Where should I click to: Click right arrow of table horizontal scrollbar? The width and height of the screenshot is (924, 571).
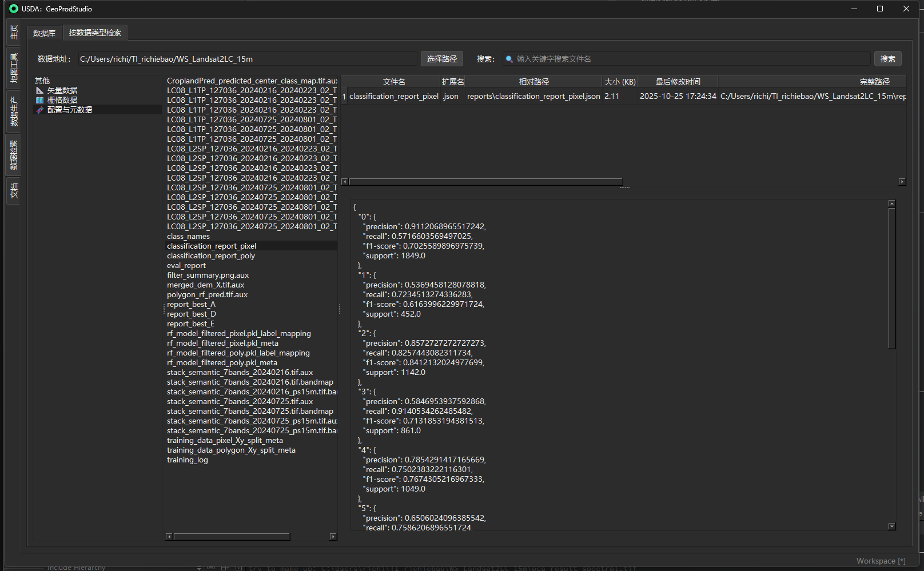pyautogui.click(x=902, y=182)
